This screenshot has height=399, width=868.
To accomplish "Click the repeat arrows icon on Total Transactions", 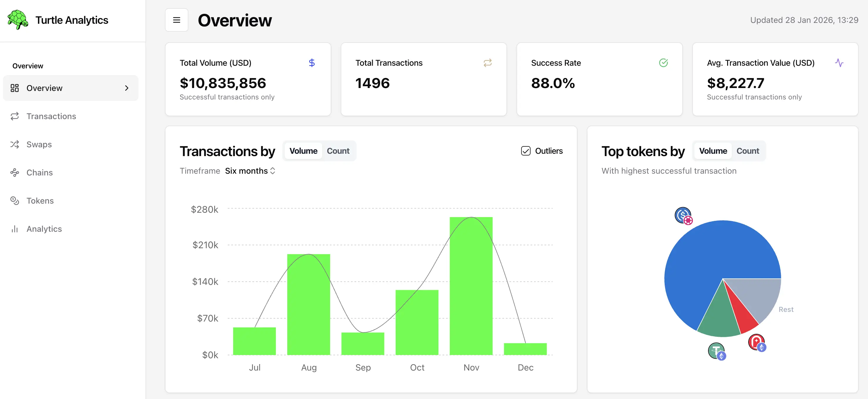I will tap(487, 63).
